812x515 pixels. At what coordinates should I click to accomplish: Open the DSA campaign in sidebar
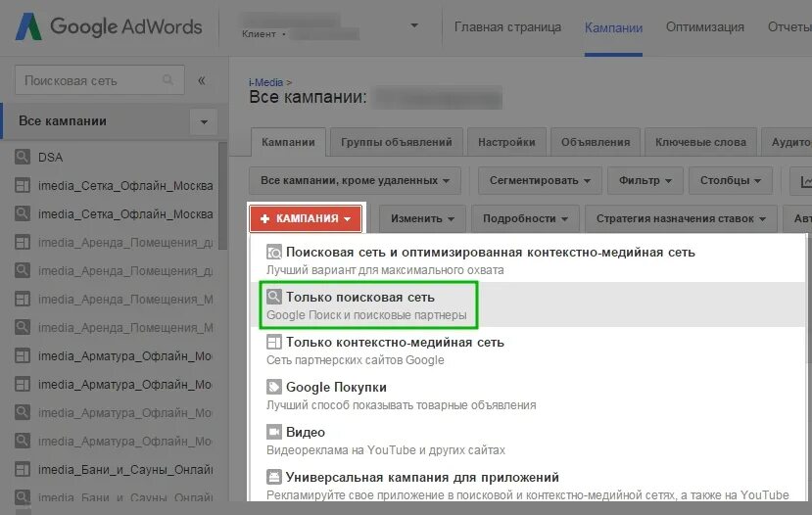[50, 158]
